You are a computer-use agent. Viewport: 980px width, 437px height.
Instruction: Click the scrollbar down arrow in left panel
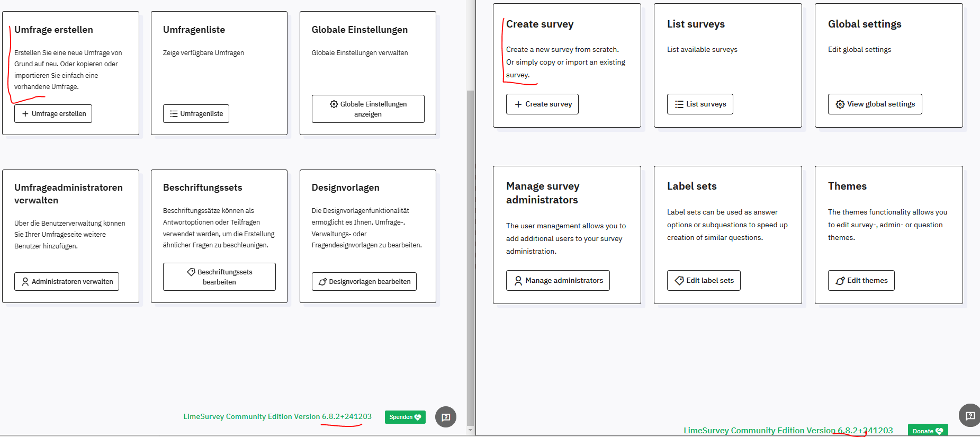tap(470, 430)
